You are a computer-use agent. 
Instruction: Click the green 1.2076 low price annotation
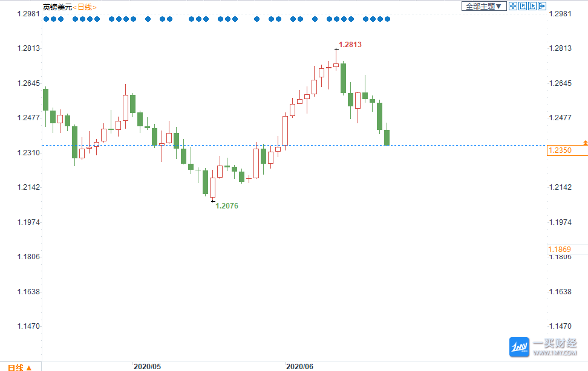coord(227,205)
